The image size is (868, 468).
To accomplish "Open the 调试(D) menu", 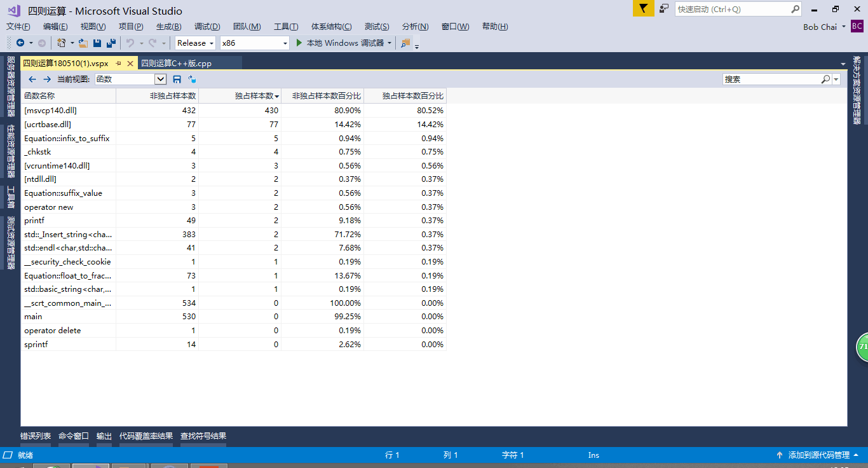I will pyautogui.click(x=207, y=27).
